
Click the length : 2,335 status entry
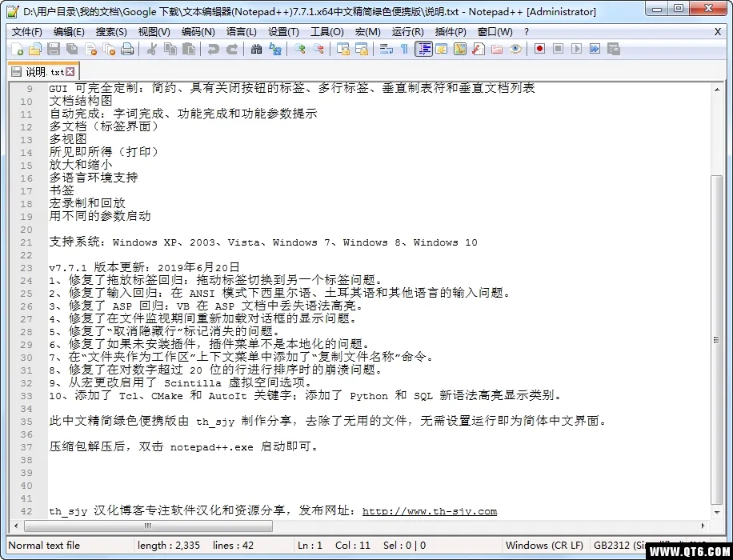169,545
